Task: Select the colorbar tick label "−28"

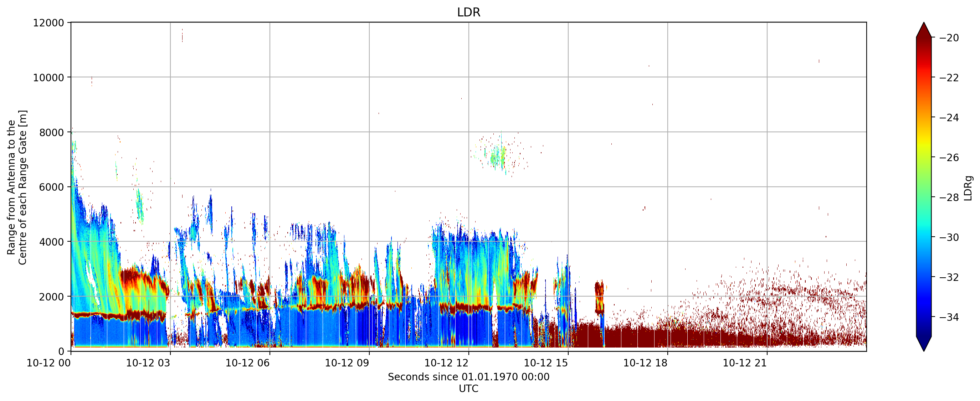Action: click(949, 197)
